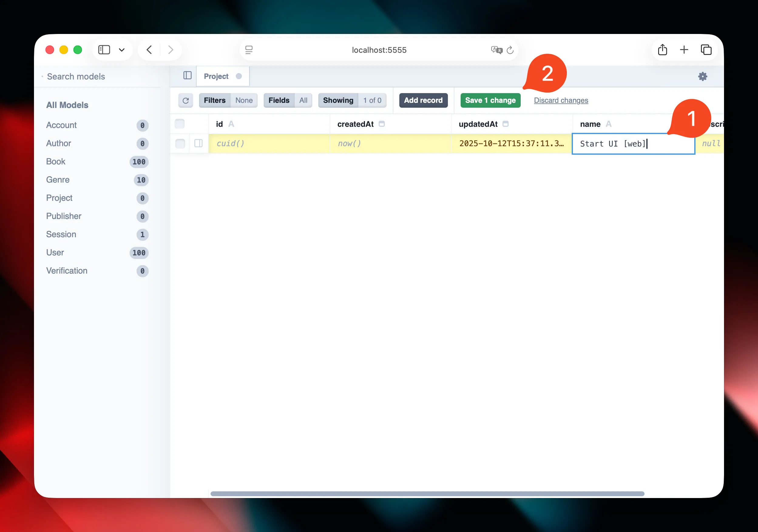Collapse the models sidebar panel icon
Viewport: 758px width, 532px height.
188,76
